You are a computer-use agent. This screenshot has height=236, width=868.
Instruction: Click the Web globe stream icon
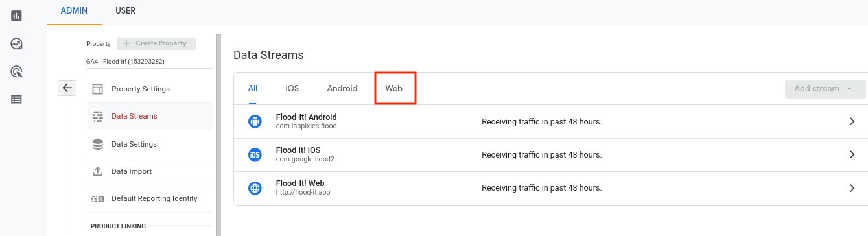click(x=255, y=188)
